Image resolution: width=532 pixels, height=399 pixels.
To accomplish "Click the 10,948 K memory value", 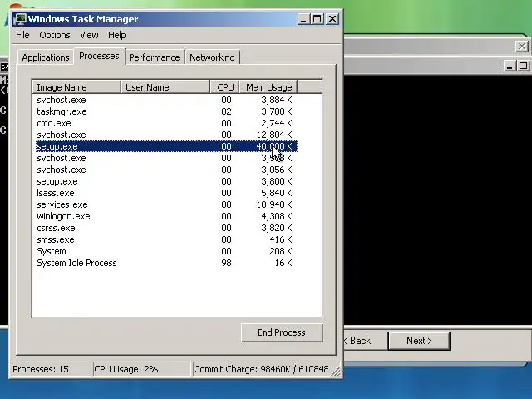I will click(x=274, y=204).
